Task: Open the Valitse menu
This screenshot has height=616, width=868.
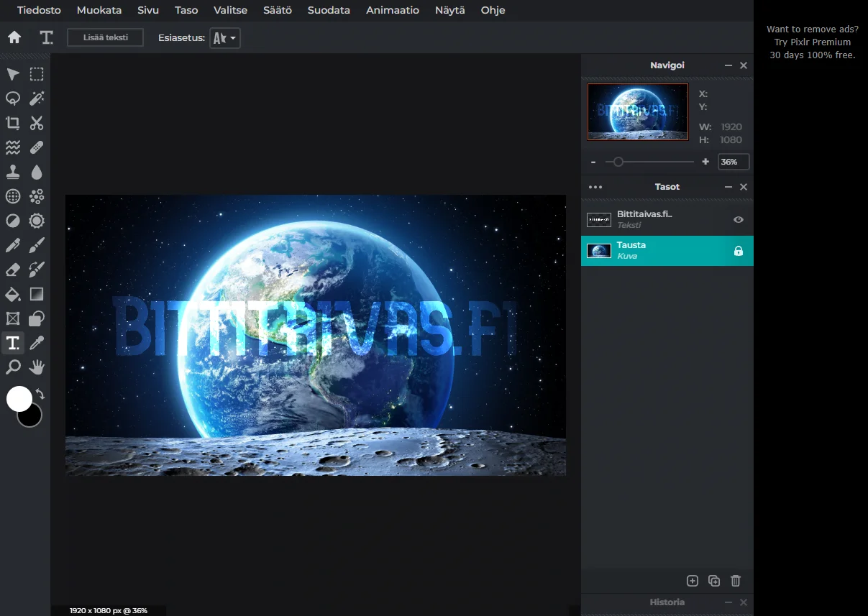Action: click(231, 10)
